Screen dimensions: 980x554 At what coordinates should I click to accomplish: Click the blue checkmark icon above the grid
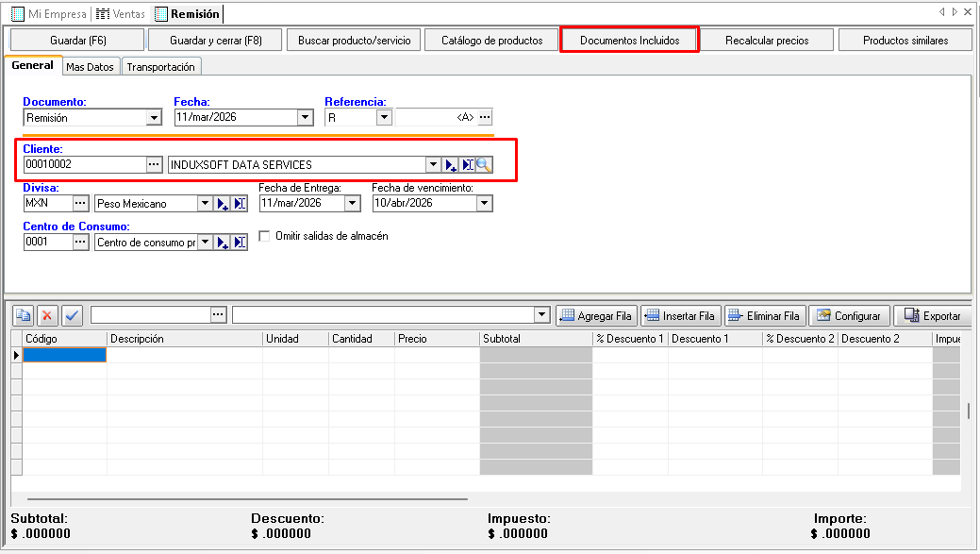coord(73,315)
